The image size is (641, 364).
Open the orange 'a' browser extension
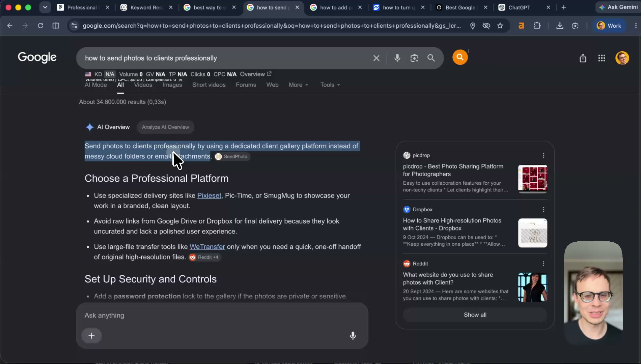(x=521, y=26)
